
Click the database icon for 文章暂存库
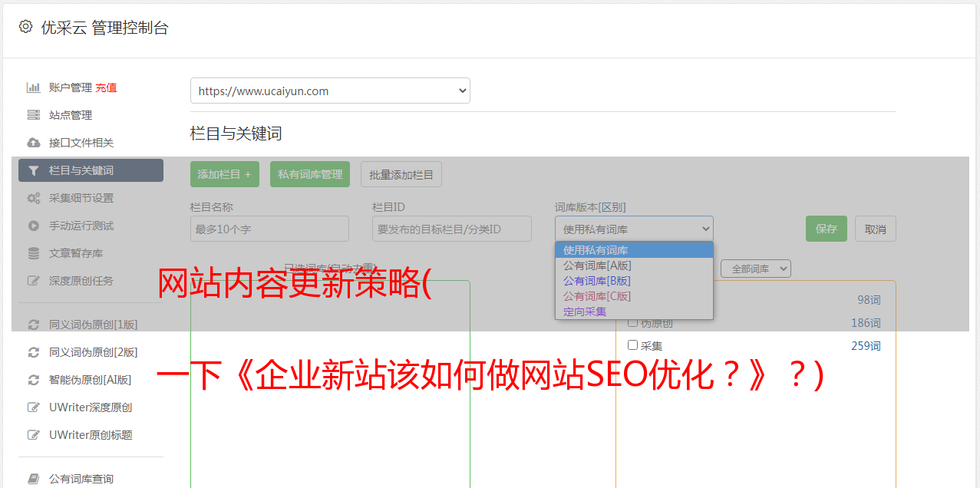click(34, 253)
